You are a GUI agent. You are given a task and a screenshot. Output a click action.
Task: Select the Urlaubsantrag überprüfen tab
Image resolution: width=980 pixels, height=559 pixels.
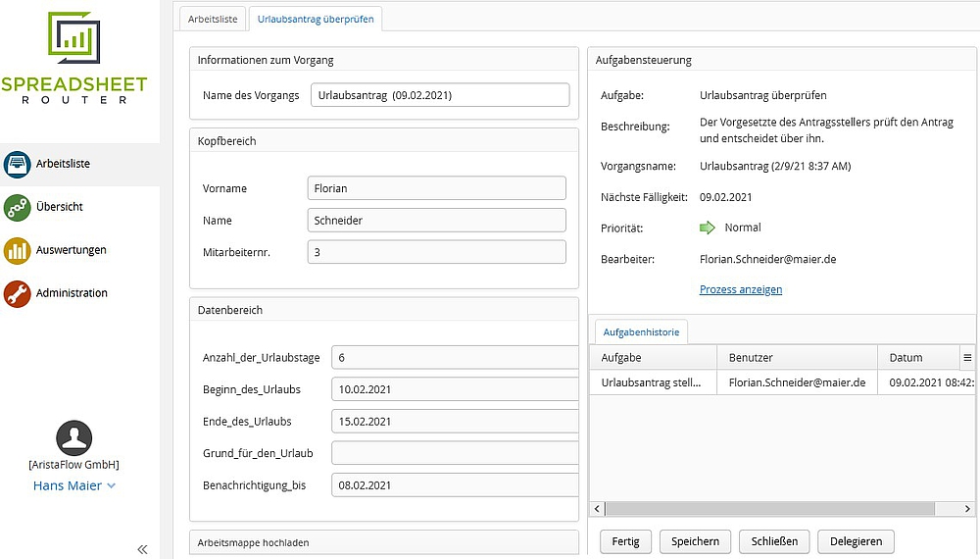pyautogui.click(x=316, y=19)
